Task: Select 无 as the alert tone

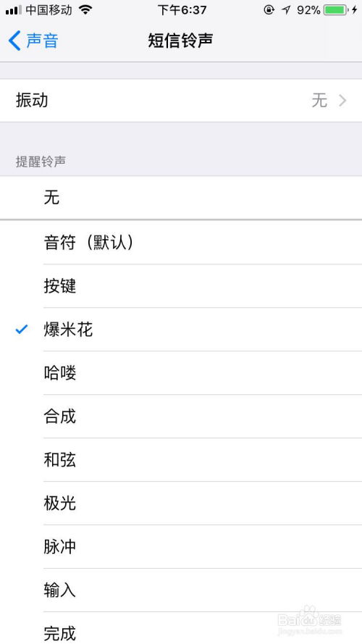Action: point(181,198)
